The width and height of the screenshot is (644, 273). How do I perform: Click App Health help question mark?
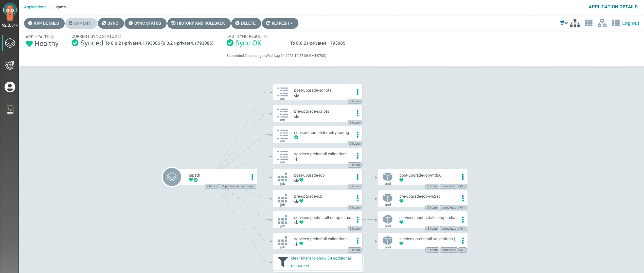pyautogui.click(x=52, y=37)
